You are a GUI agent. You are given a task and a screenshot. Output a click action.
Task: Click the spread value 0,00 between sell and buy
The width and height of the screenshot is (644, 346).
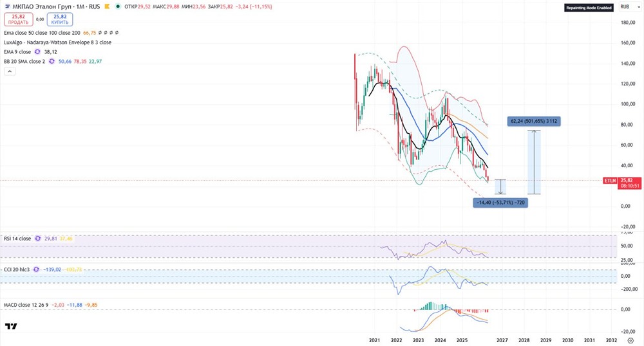(40, 19)
